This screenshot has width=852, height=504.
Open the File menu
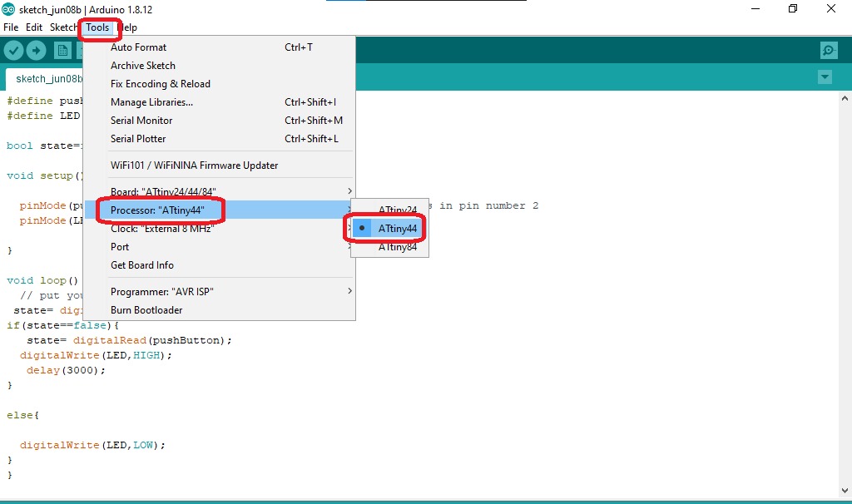(x=10, y=27)
